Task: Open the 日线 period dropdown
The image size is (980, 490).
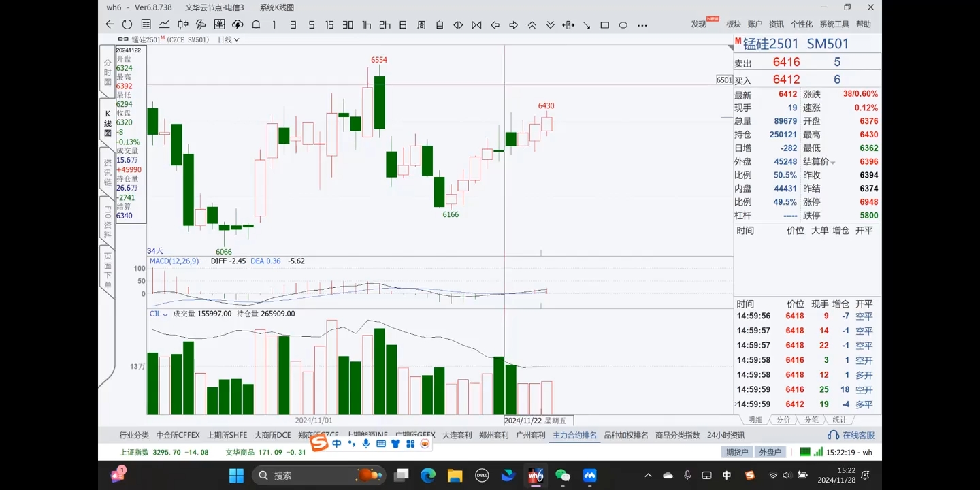Action: tap(228, 40)
